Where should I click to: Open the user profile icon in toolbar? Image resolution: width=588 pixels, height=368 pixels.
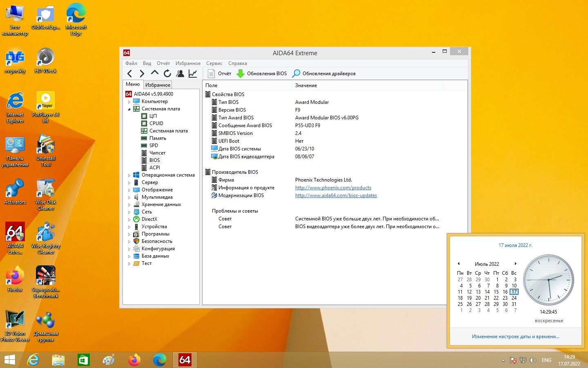pos(180,74)
